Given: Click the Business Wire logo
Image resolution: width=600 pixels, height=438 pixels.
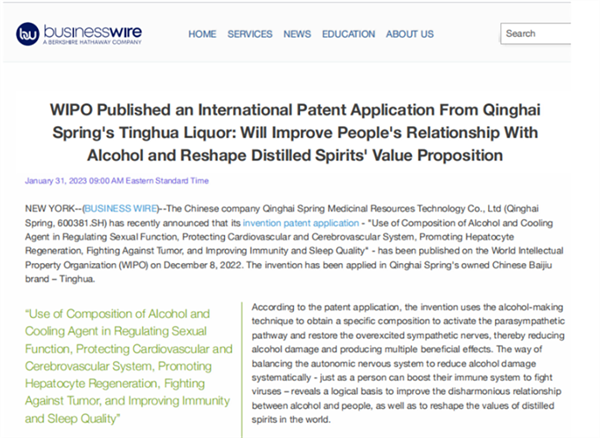Looking at the screenshot, I should click(x=79, y=34).
